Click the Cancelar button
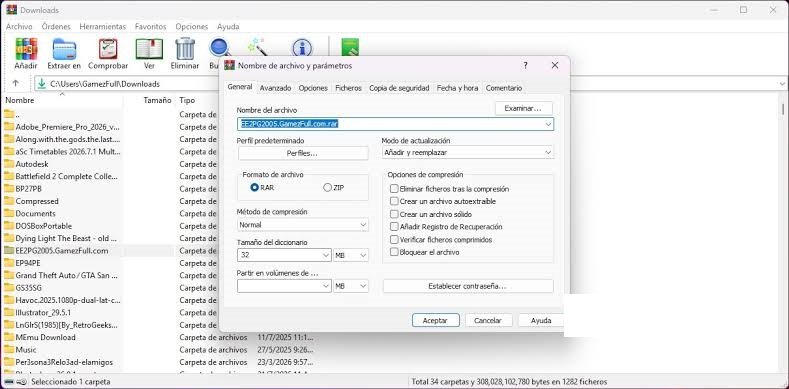Viewport: 789px width, 389px height. 488,320
